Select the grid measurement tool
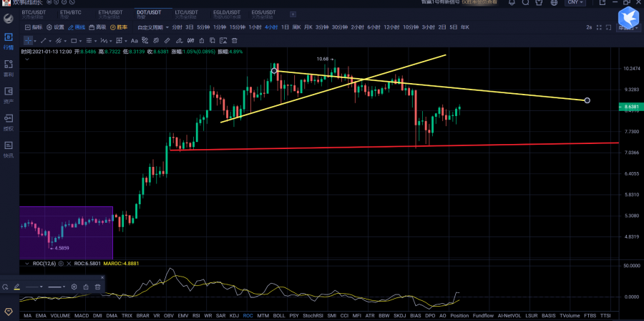Screen dimensions: 644x321 [119, 41]
